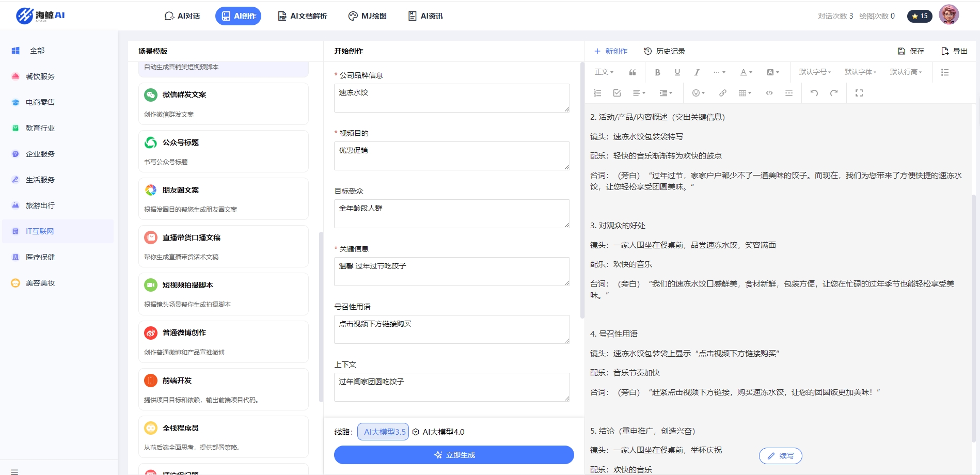Redo the last edit

pyautogui.click(x=834, y=93)
